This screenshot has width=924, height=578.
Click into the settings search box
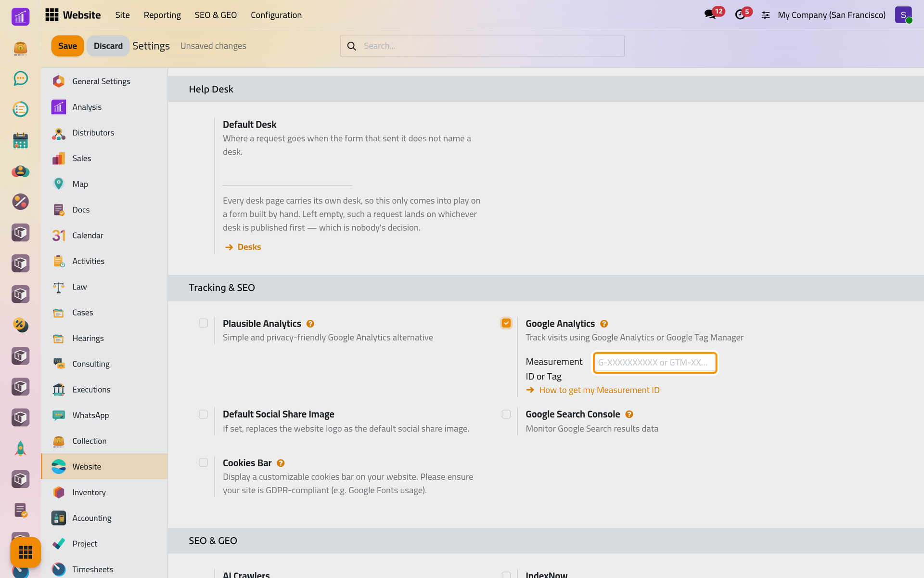483,46
